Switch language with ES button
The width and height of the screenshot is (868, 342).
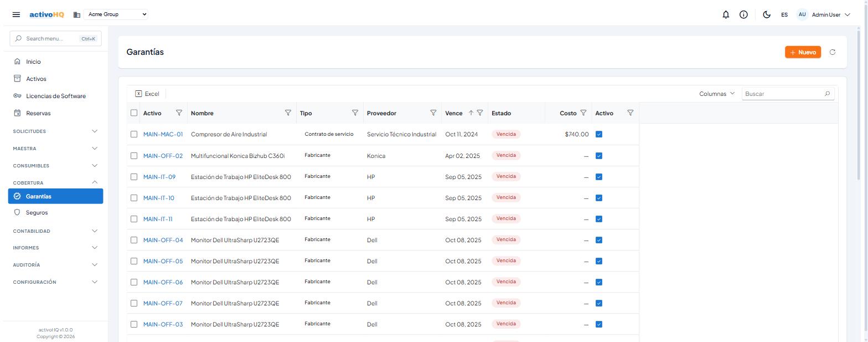[784, 15]
